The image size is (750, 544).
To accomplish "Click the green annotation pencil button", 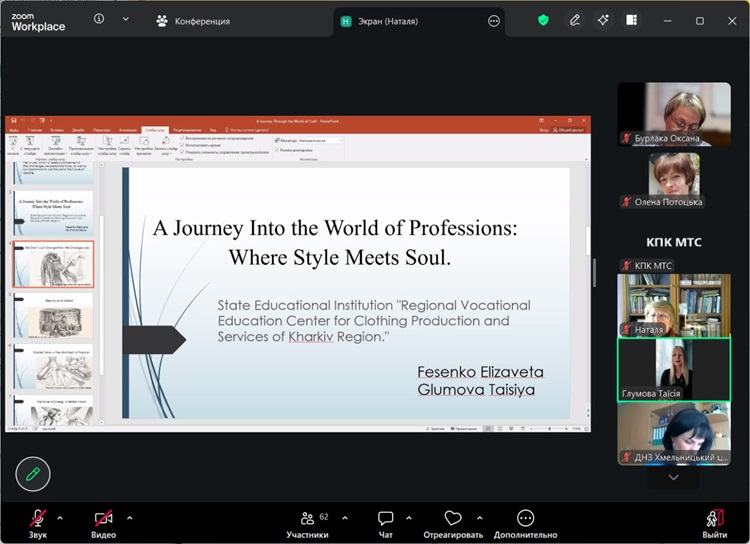I will [33, 473].
